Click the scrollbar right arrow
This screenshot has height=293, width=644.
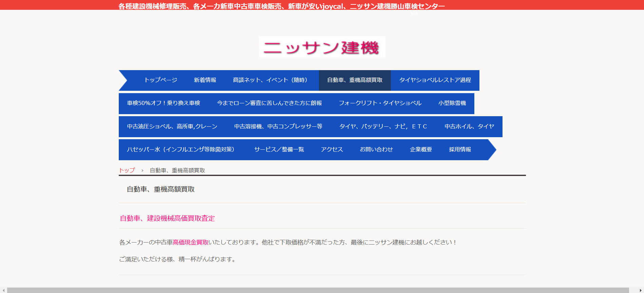640,290
